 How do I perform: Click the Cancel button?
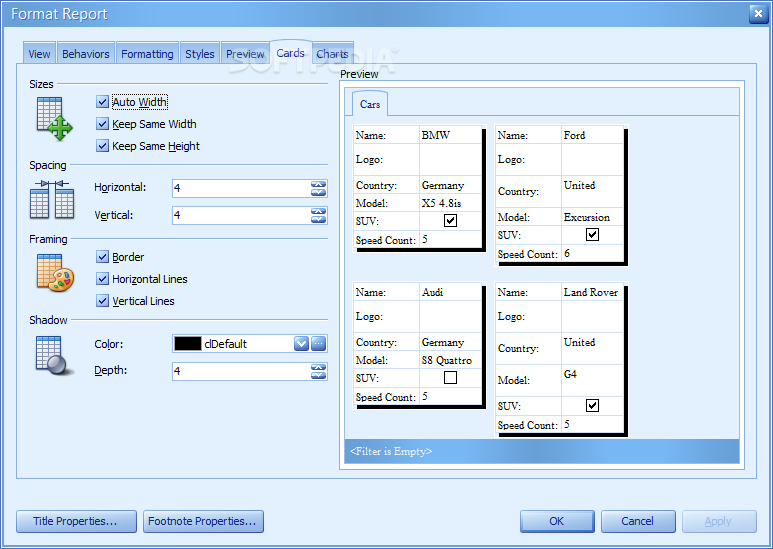coord(638,521)
